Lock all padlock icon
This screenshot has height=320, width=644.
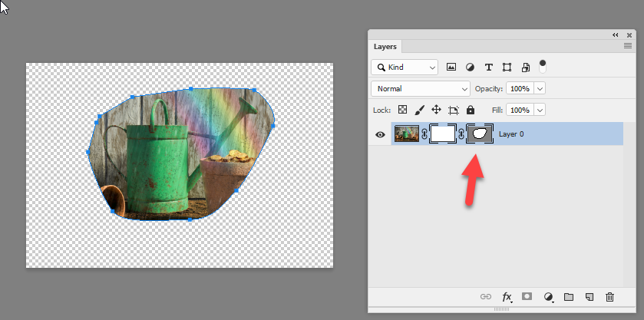471,110
